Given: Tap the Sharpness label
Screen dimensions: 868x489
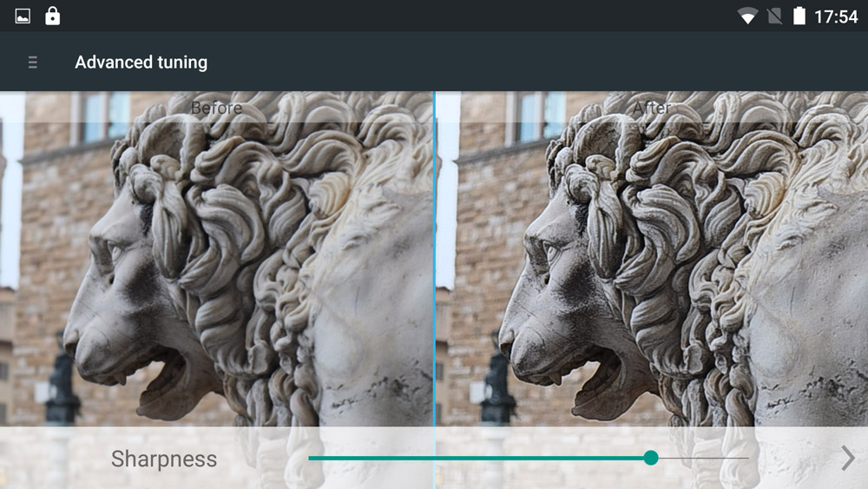Looking at the screenshot, I should [164, 459].
